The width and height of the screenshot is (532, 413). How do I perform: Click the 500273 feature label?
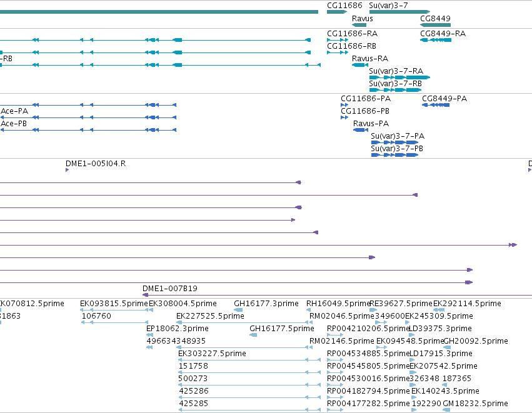click(x=193, y=379)
